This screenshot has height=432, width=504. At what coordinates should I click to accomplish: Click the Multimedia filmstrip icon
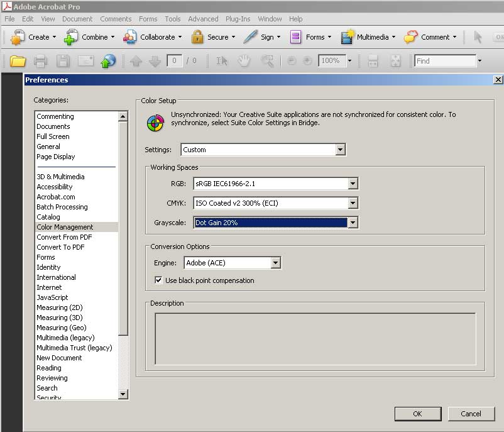click(x=347, y=37)
